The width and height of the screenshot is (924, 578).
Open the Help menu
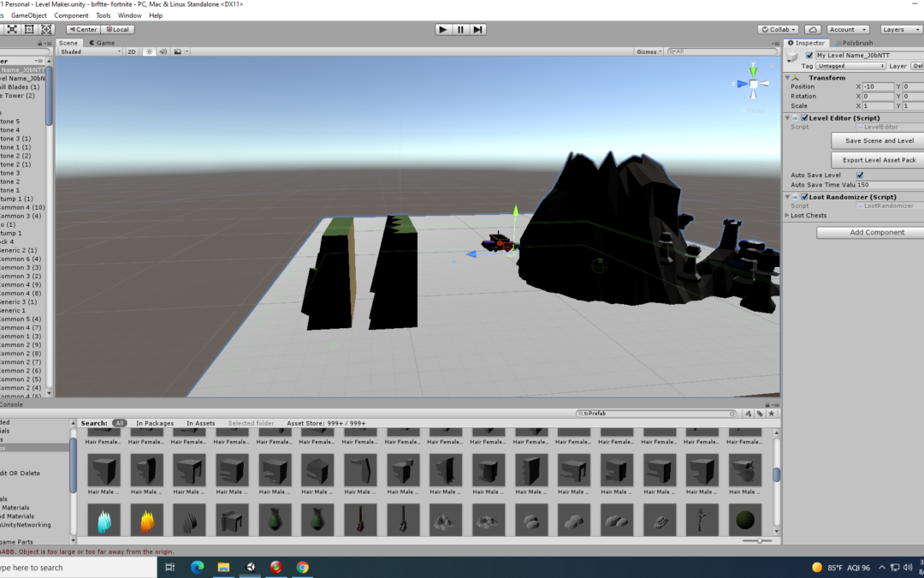(x=156, y=15)
